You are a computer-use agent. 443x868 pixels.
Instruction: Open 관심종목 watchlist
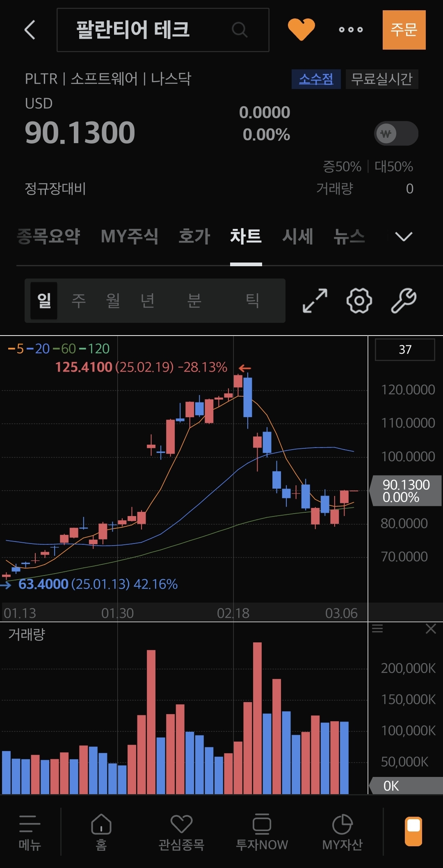181,833
